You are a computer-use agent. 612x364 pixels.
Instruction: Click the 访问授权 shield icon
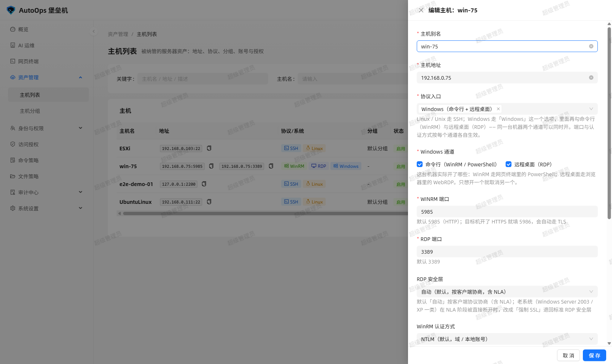(13, 144)
